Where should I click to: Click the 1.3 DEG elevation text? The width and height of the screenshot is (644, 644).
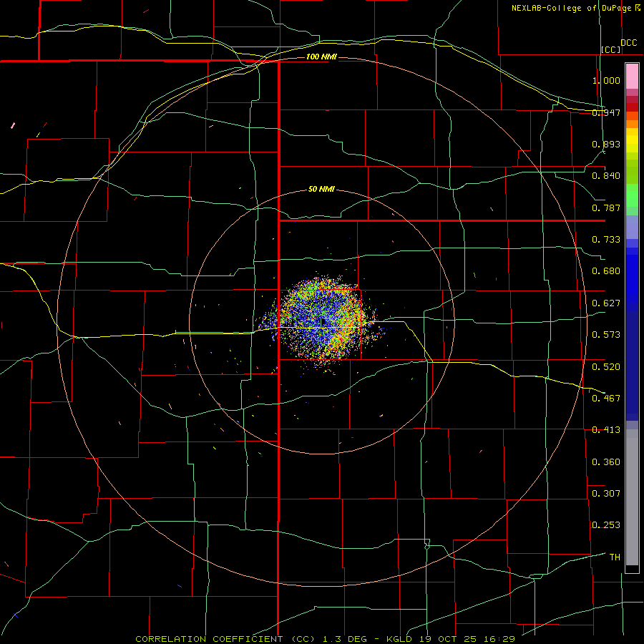point(344,639)
